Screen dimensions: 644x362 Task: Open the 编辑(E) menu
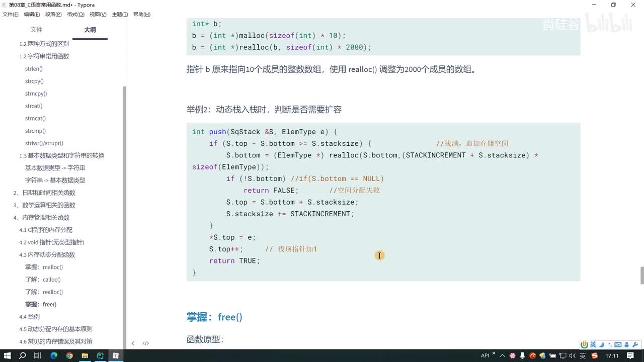point(32,15)
